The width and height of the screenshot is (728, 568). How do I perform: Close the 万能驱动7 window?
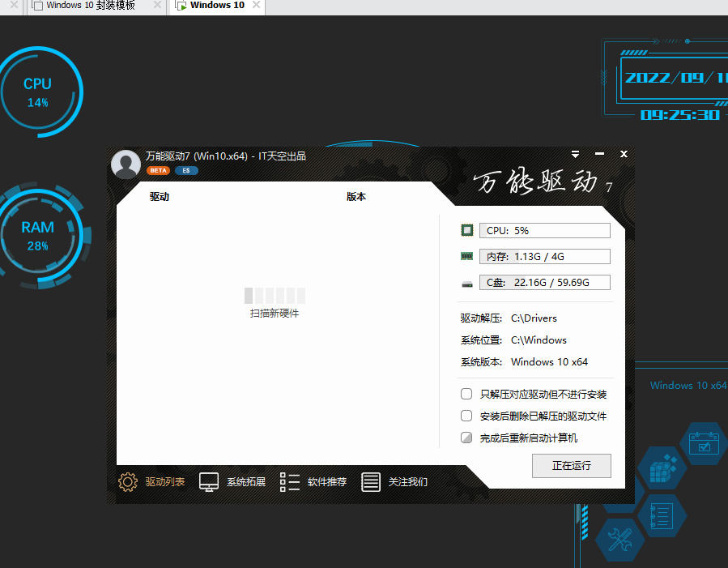coord(624,154)
